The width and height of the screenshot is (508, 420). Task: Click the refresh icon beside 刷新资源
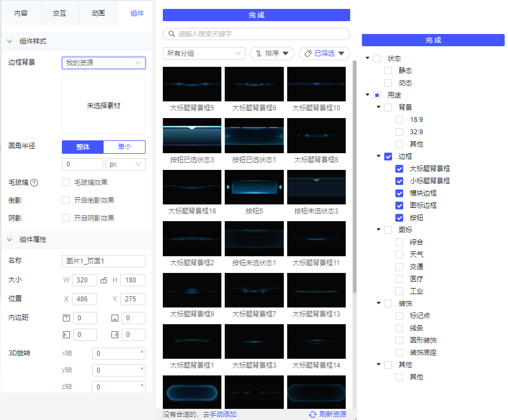tap(313, 414)
